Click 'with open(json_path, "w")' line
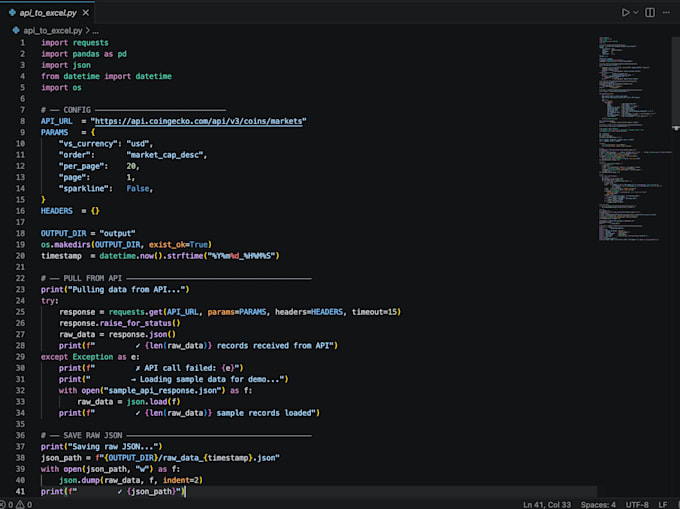The width and height of the screenshot is (680, 509). tap(111, 469)
